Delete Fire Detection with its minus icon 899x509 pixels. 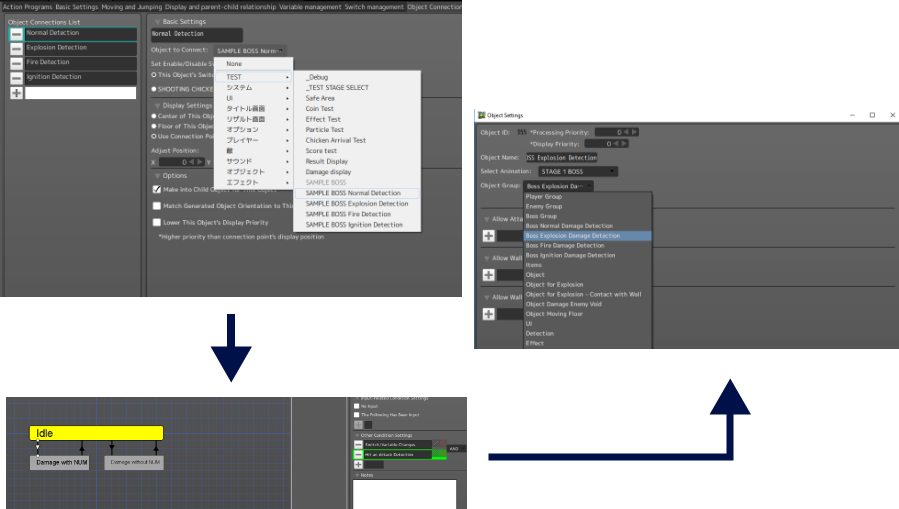pyautogui.click(x=17, y=63)
